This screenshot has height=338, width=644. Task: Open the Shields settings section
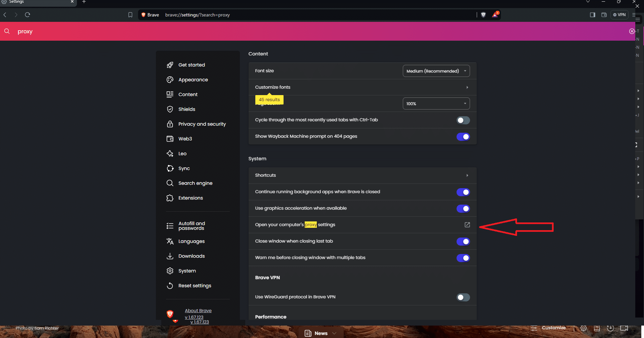(186, 109)
